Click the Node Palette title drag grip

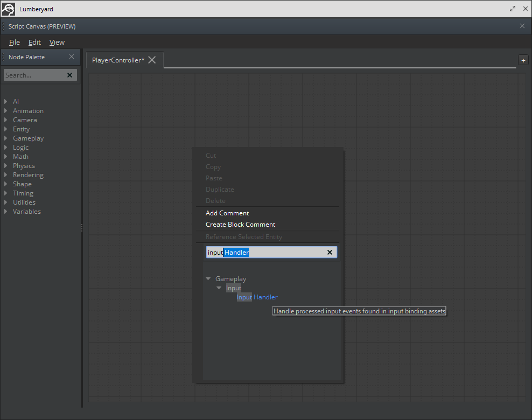point(3,57)
